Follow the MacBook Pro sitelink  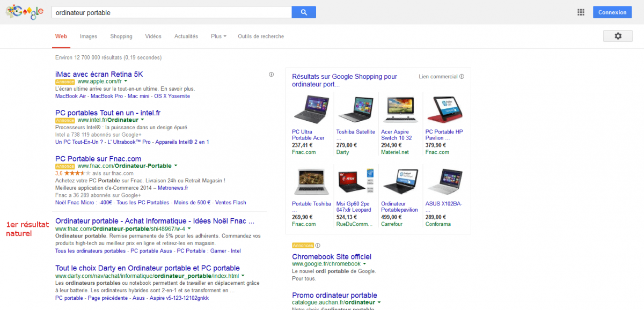point(107,96)
